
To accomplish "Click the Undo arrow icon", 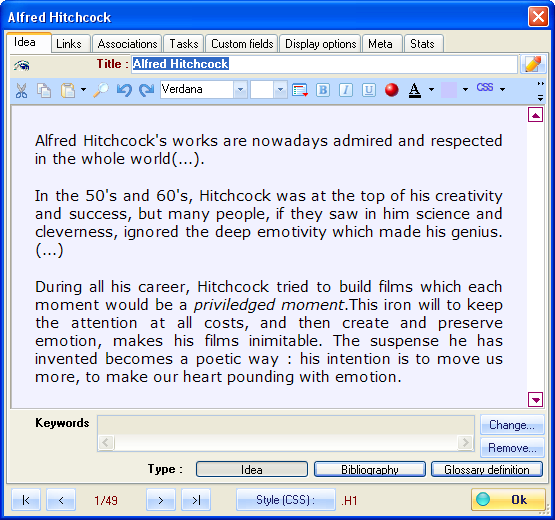I will [x=124, y=90].
